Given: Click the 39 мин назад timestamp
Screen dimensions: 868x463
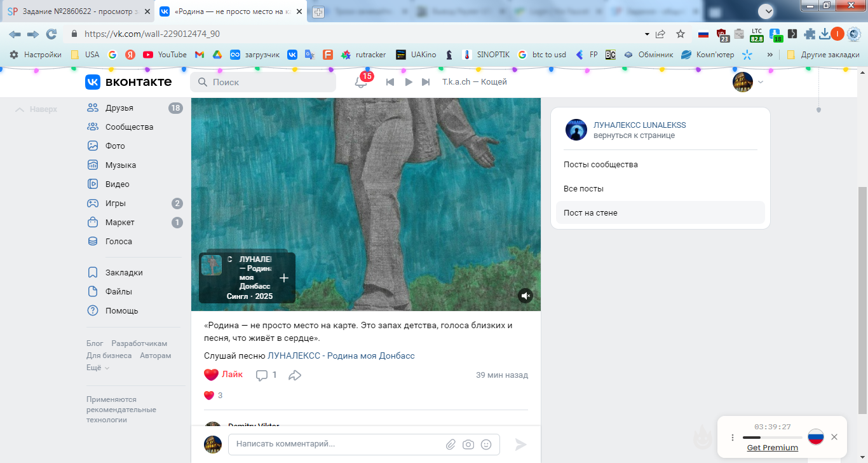Looking at the screenshot, I should coord(502,375).
